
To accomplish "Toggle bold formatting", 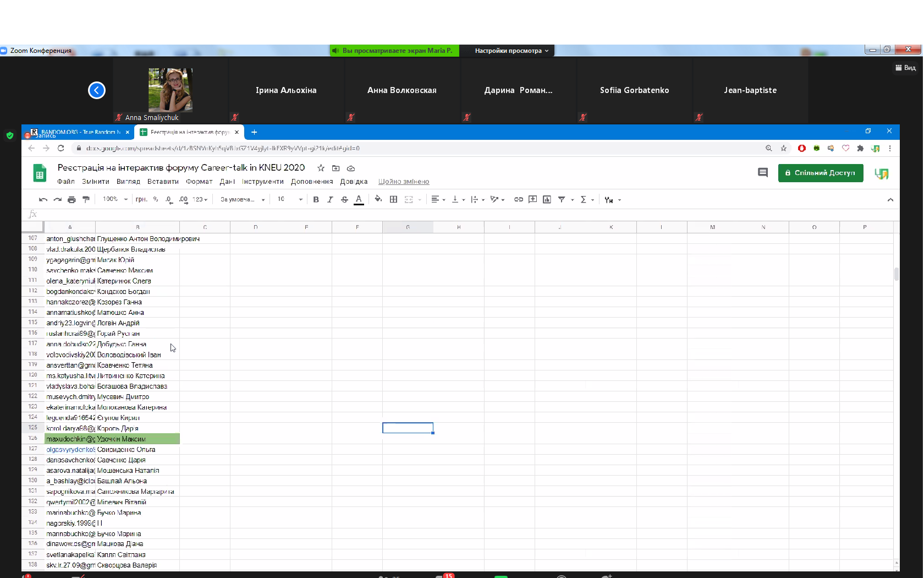I will (x=316, y=200).
